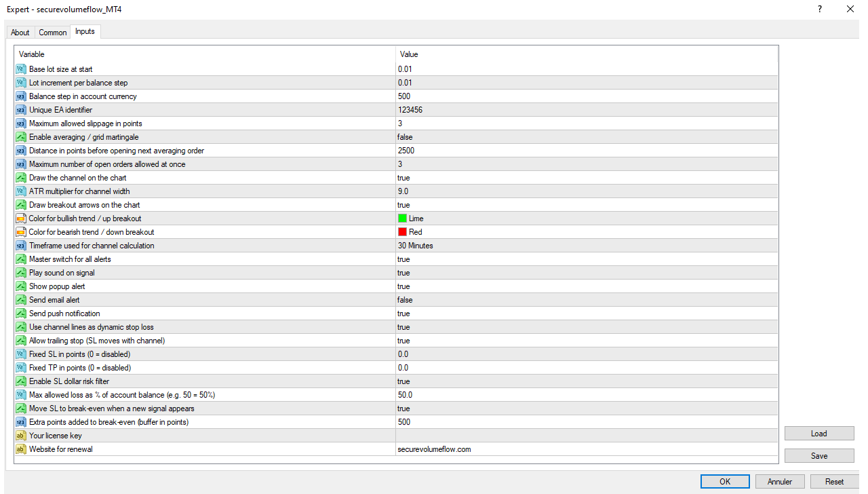Open the About tab
This screenshot has height=494, width=868.
point(20,32)
